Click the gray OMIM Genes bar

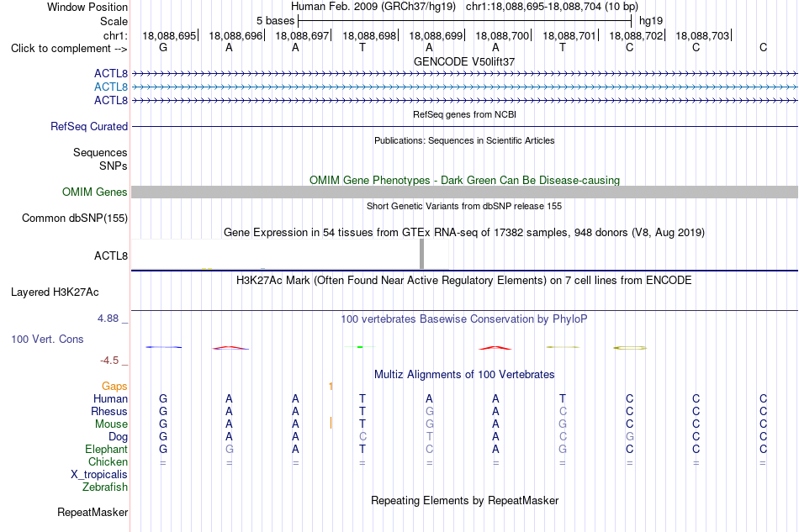tap(464, 192)
